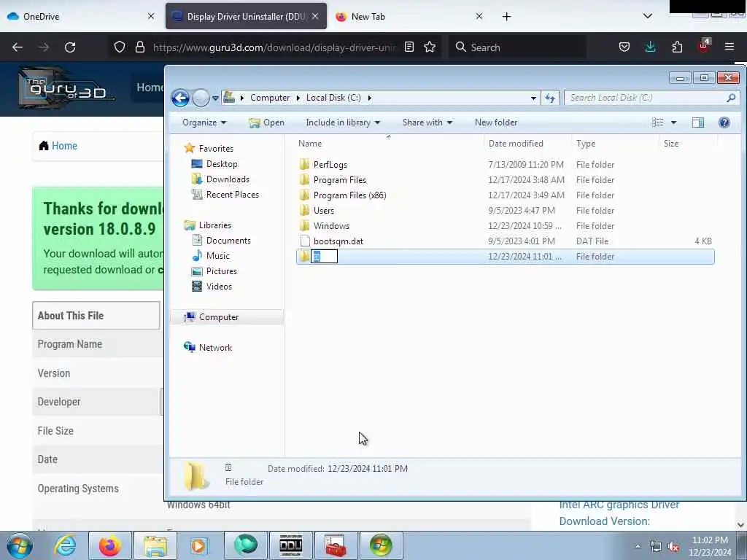This screenshot has width=747, height=560.
Task: Click the Explorer Back arrow button
Action: click(180, 98)
